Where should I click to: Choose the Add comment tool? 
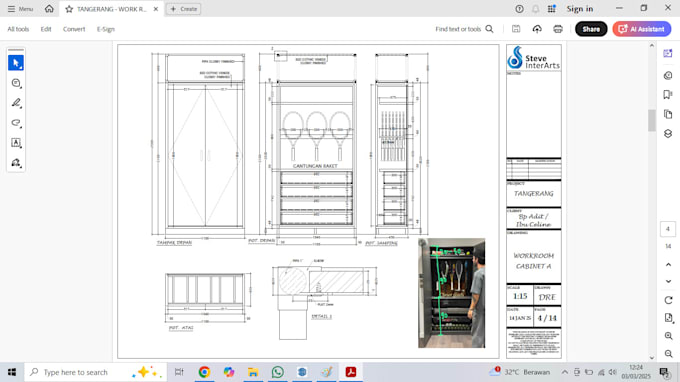coord(16,83)
